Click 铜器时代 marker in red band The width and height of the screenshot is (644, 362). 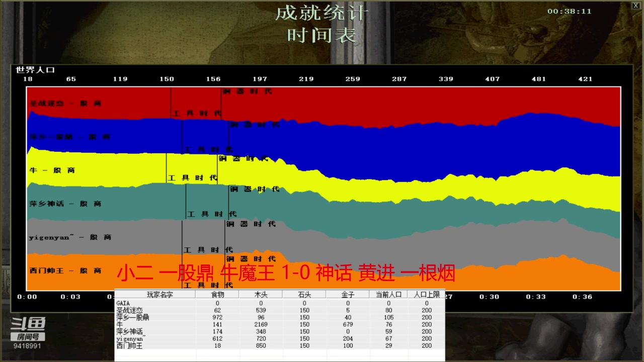[x=247, y=92]
